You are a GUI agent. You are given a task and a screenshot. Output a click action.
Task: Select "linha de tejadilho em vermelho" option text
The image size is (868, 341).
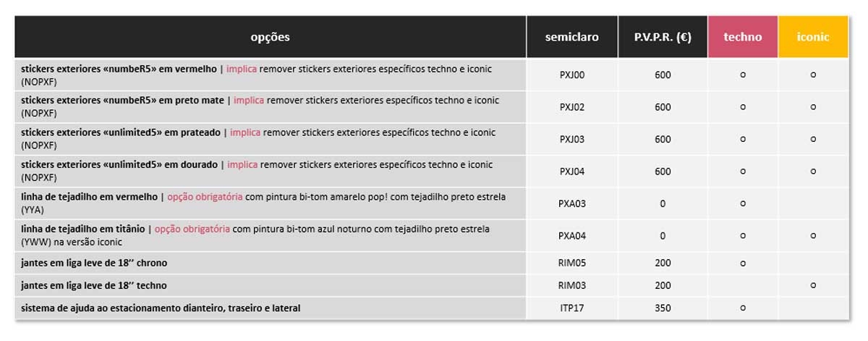click(x=89, y=197)
